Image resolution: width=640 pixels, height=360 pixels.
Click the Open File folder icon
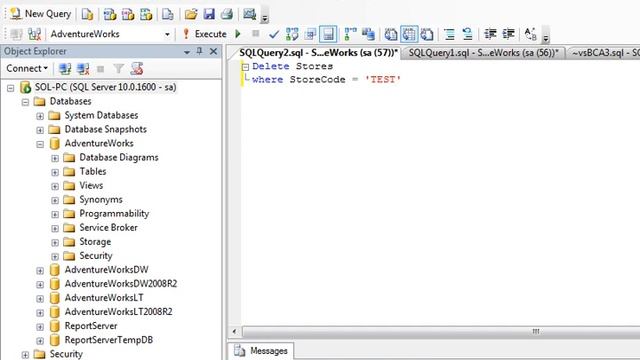(191, 14)
